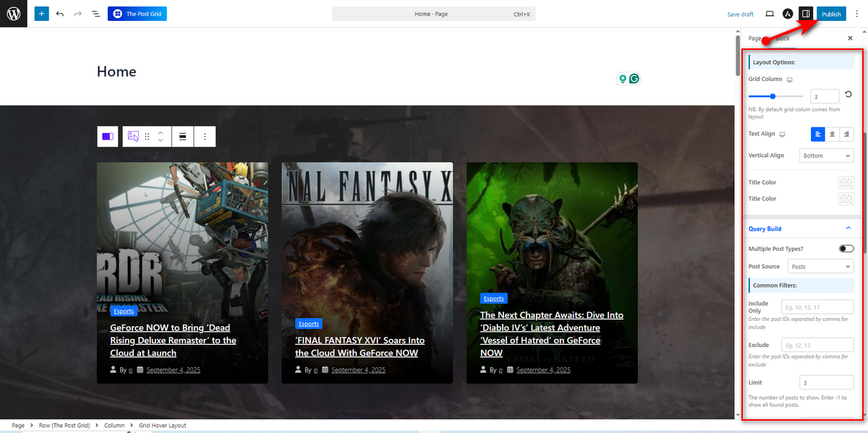The image size is (868, 433).
Task: Select Column in the breadcrumb
Action: click(114, 425)
